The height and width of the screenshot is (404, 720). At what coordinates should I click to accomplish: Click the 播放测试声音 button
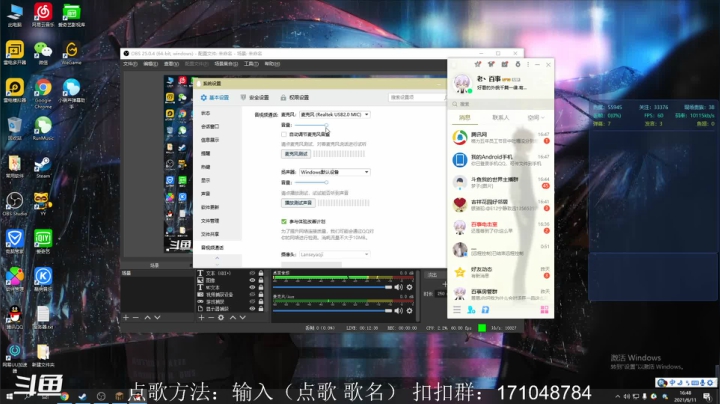tap(298, 202)
